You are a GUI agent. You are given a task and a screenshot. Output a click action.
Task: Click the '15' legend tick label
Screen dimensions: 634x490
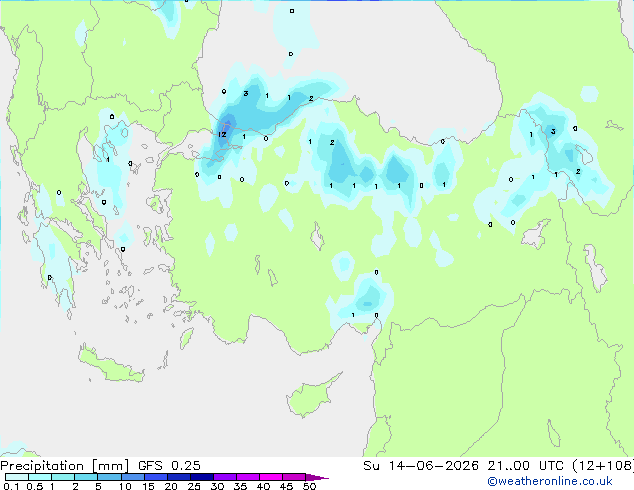[x=148, y=486]
